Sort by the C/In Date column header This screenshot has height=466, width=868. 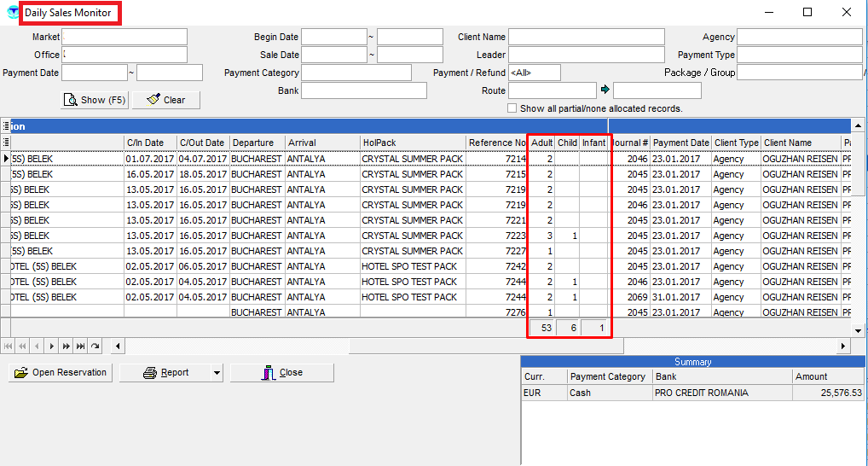[x=149, y=143]
